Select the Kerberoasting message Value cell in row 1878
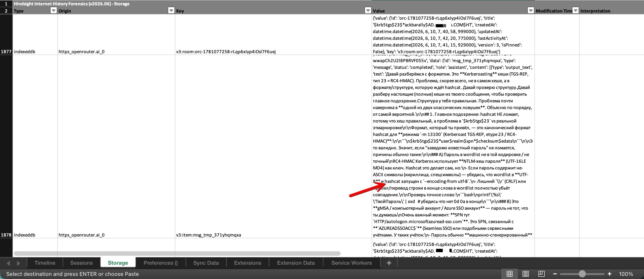Image resolution: width=644 pixels, height=279 pixels. (453, 146)
